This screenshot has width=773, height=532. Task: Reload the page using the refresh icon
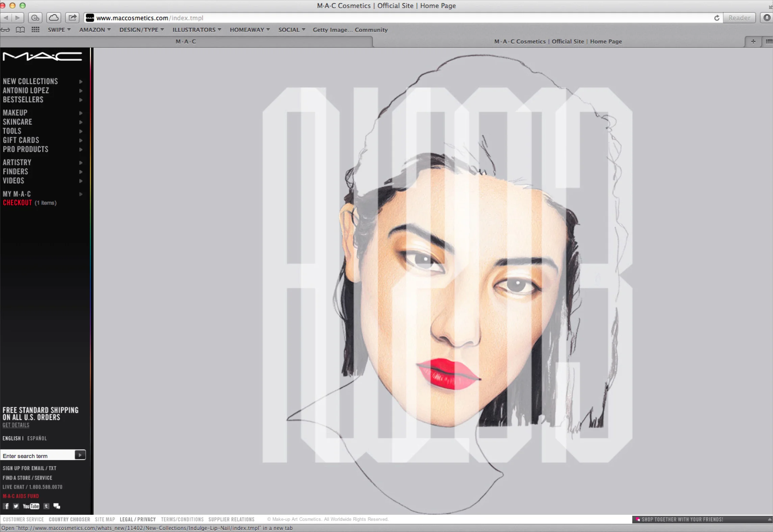[x=716, y=18]
